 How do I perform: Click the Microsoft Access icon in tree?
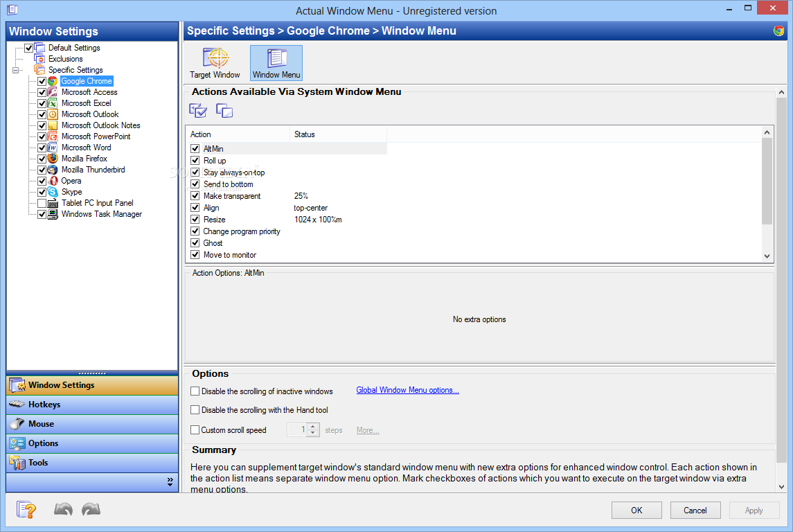coord(53,92)
